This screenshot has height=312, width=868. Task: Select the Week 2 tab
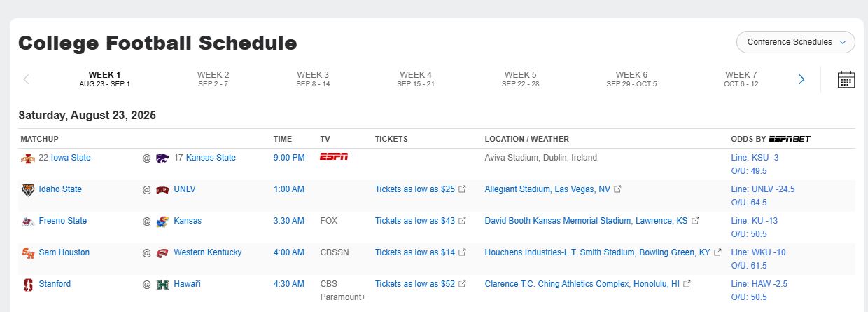[213, 79]
